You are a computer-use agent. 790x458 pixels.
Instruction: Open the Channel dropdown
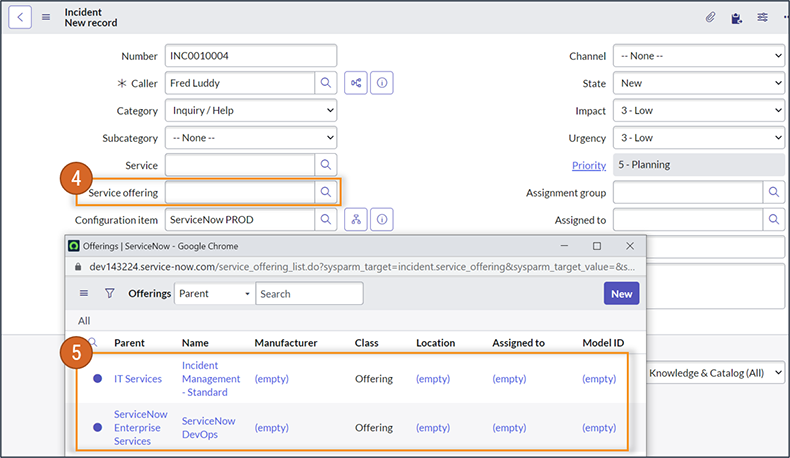tap(699, 56)
